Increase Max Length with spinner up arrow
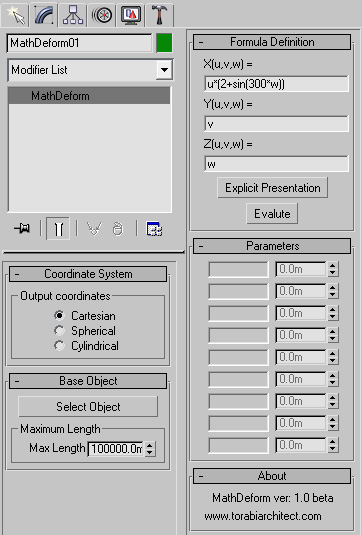 pyautogui.click(x=149, y=445)
